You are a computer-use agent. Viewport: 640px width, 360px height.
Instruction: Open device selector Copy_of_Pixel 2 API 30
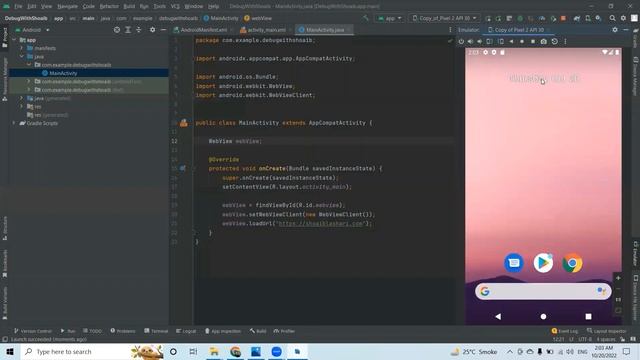click(x=444, y=18)
